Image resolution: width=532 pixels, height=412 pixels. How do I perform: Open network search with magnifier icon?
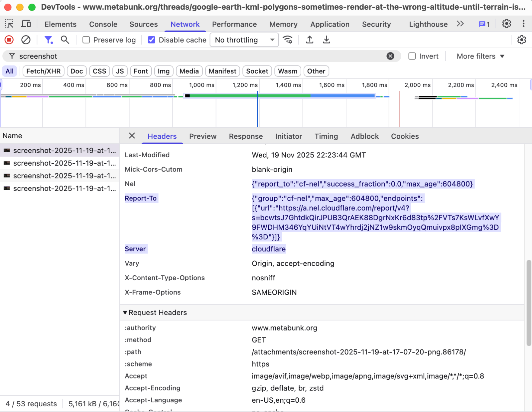[x=65, y=40]
